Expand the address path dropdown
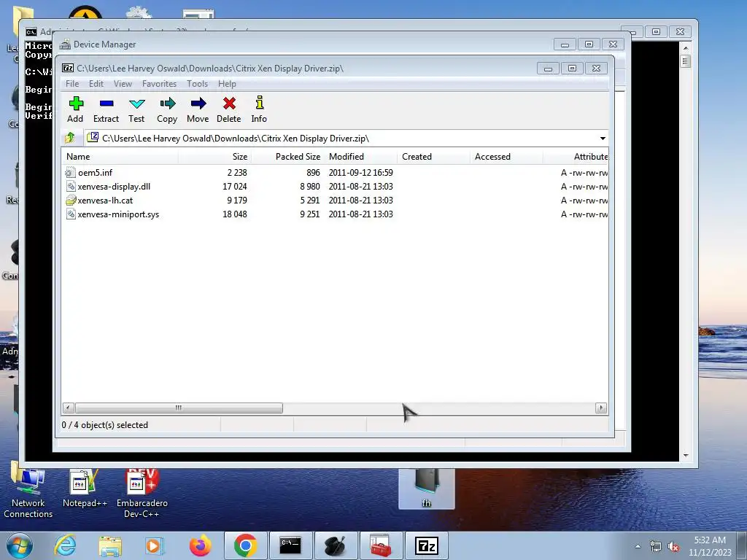747x560 pixels. tap(603, 139)
